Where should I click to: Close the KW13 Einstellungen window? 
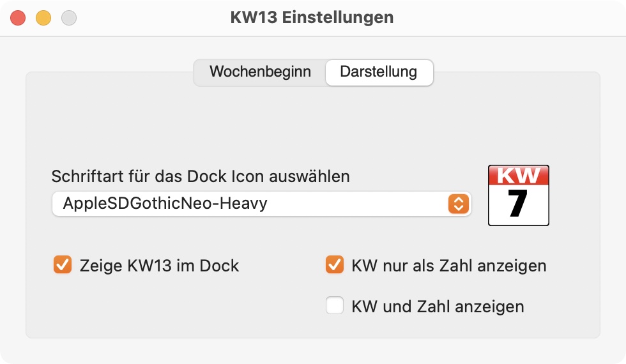pos(18,18)
